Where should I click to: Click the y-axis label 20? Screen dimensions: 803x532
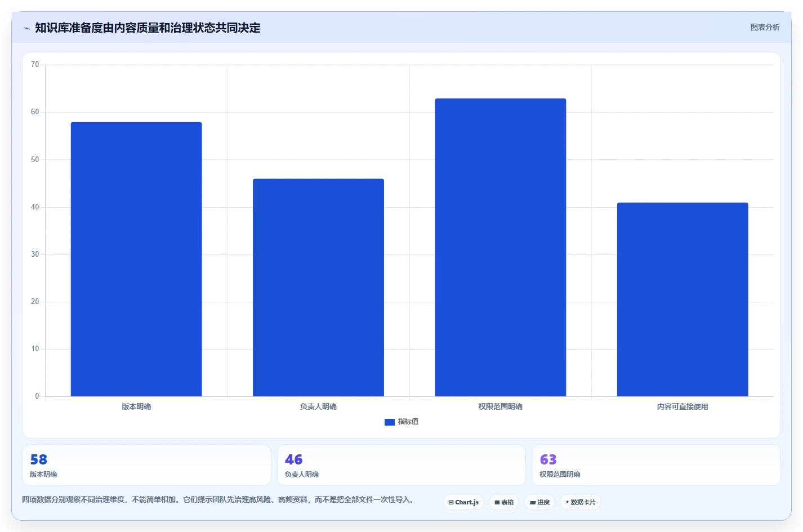(x=35, y=301)
